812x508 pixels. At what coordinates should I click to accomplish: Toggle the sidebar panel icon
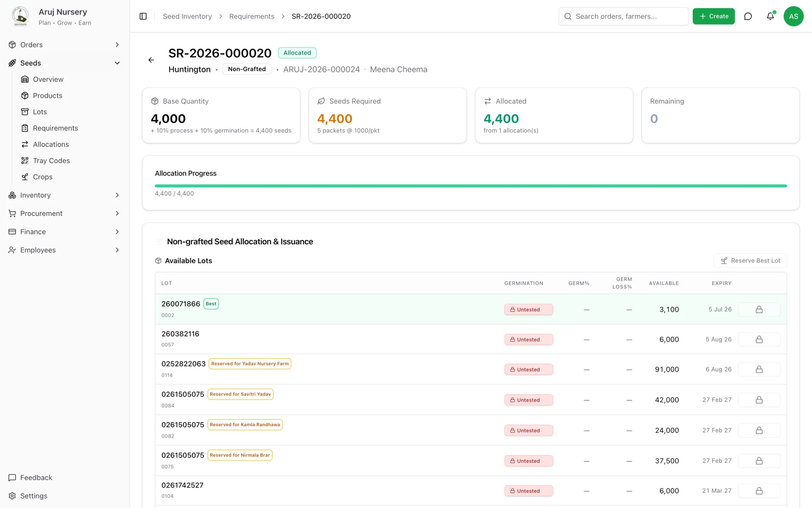[143, 16]
